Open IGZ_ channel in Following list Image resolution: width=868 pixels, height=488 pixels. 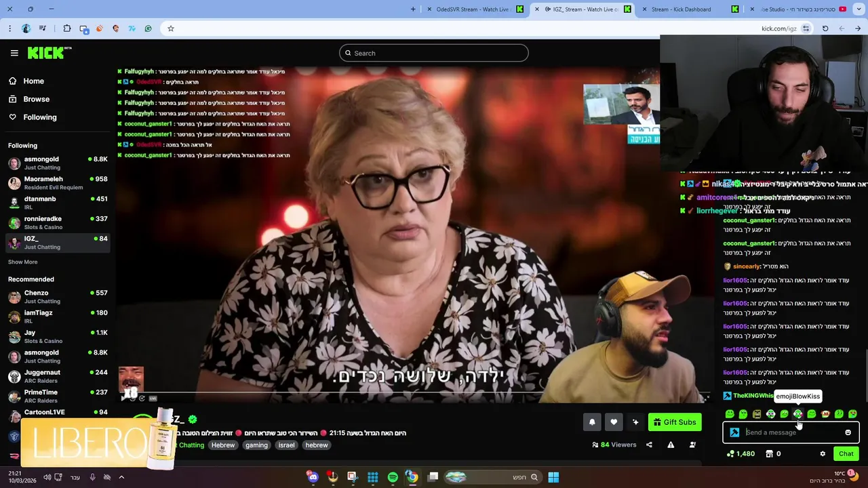pos(57,243)
